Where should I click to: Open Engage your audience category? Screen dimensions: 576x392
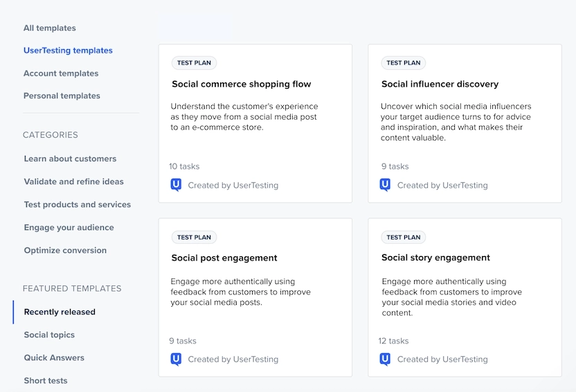click(x=69, y=227)
